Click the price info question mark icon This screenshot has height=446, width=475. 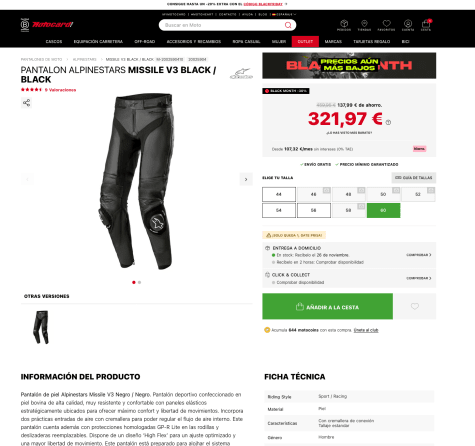point(388,122)
